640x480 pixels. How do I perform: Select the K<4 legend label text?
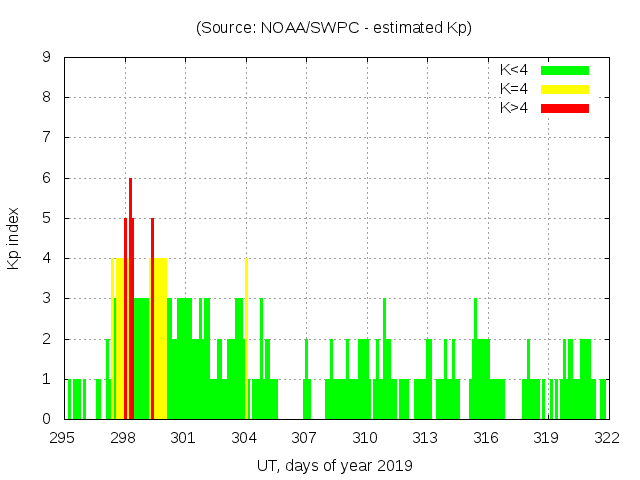click(x=515, y=70)
